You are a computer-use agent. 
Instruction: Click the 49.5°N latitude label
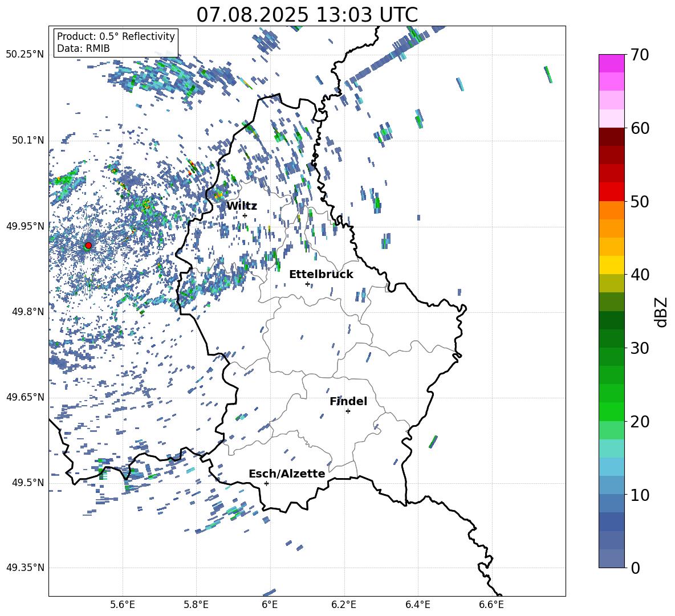pos(29,483)
